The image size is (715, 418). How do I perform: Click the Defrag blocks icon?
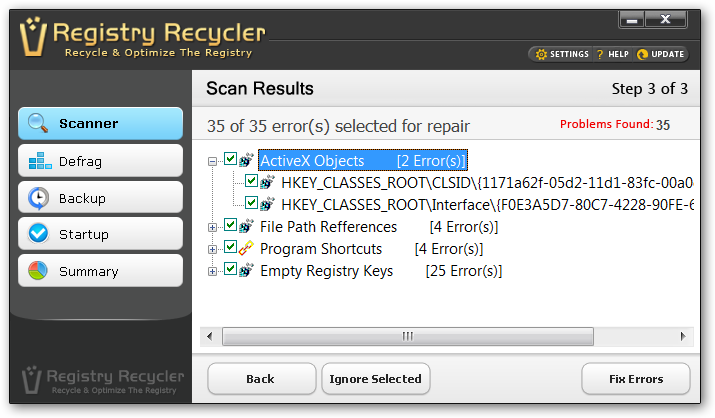[40, 161]
